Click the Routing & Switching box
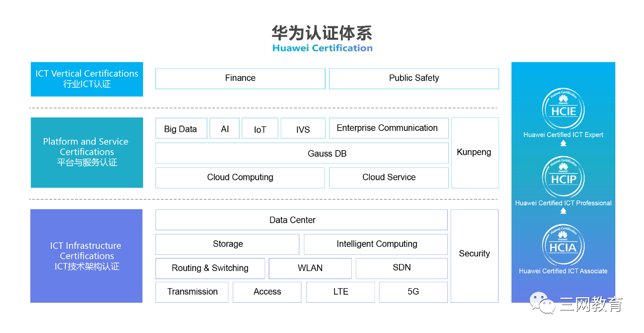Screen dimensions: 644x333 pyautogui.click(x=210, y=268)
